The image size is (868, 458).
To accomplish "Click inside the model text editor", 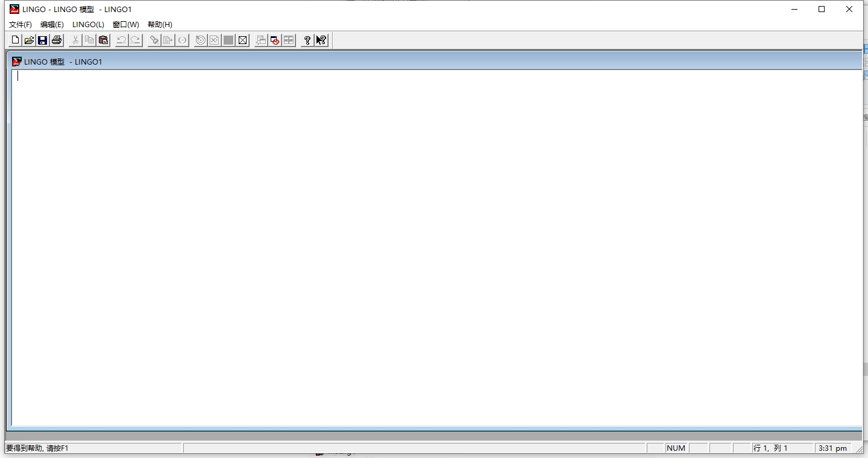I will tap(436, 247).
